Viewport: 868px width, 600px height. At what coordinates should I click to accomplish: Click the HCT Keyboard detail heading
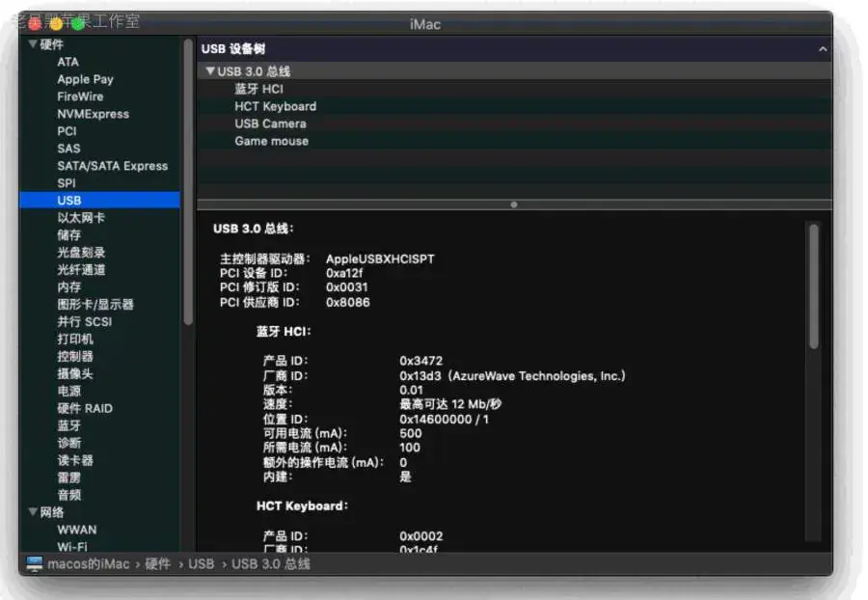pos(302,505)
